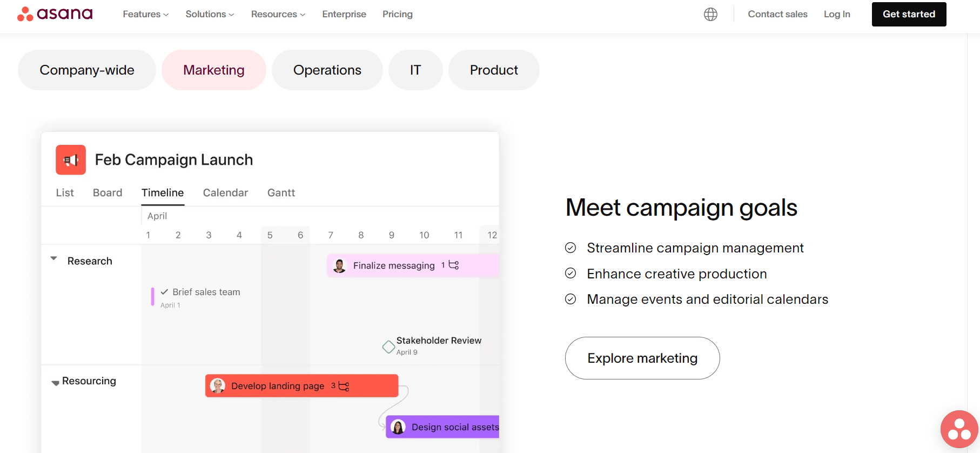
Task: Expand the Features menu
Action: click(145, 14)
